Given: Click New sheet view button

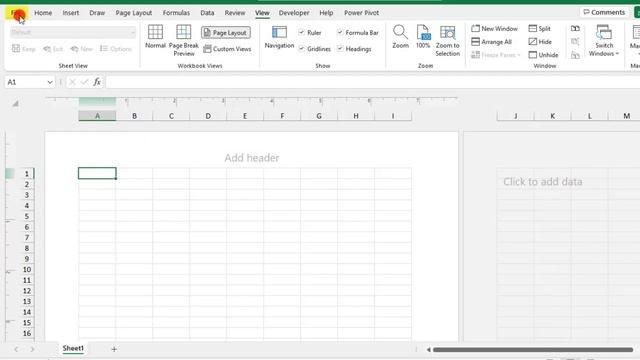Looking at the screenshot, I should click(82, 49).
